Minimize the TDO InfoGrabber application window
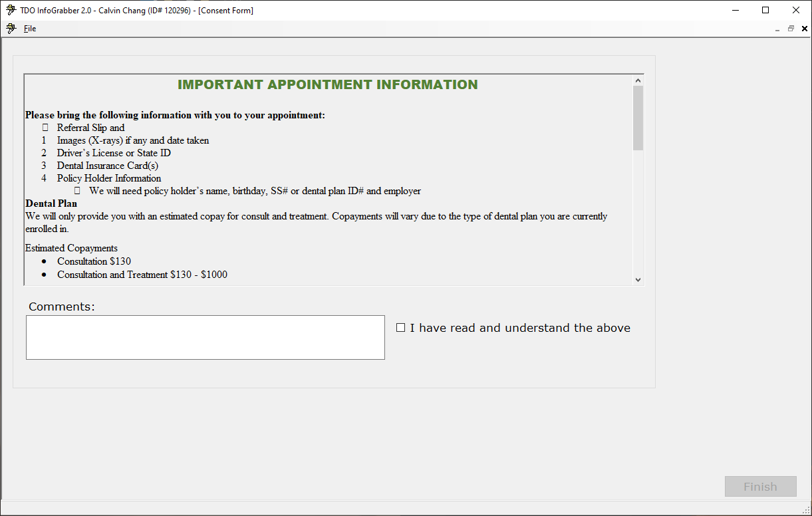Screen dimensions: 812x516 (x=736, y=10)
